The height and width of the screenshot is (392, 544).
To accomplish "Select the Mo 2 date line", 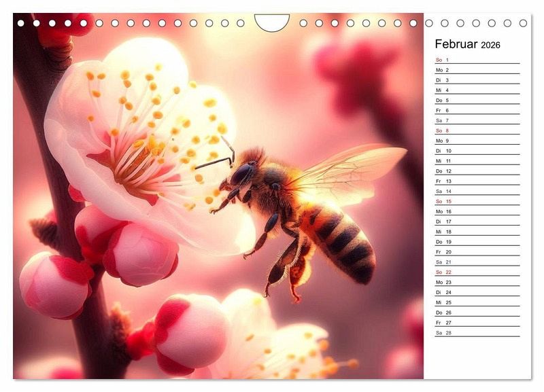I will (476, 70).
